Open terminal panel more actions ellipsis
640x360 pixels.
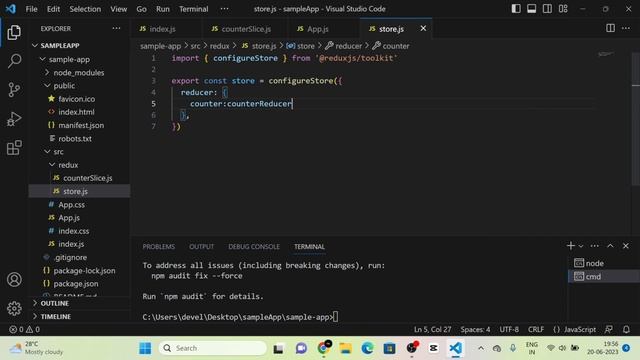[x=595, y=246]
